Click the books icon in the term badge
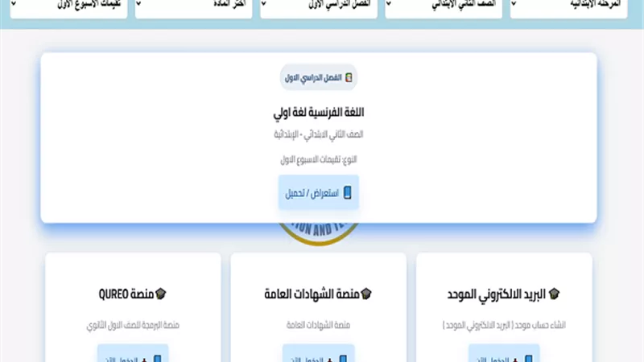Image resolution: width=644 pixels, height=362 pixels. pos(349,77)
